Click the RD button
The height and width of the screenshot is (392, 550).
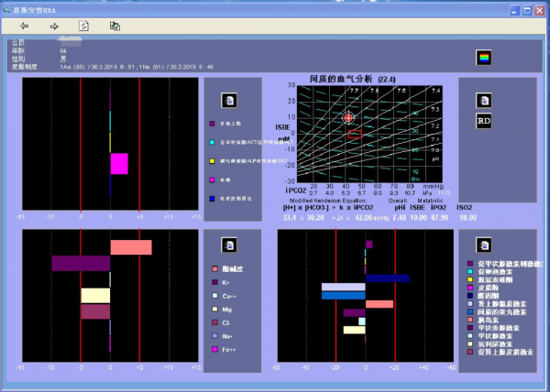point(483,120)
